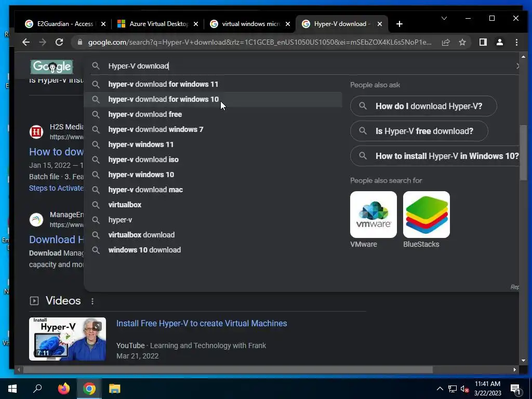The height and width of the screenshot is (399, 532).
Task: Close the Azure Virtual Desktop tab
Action: (x=196, y=24)
